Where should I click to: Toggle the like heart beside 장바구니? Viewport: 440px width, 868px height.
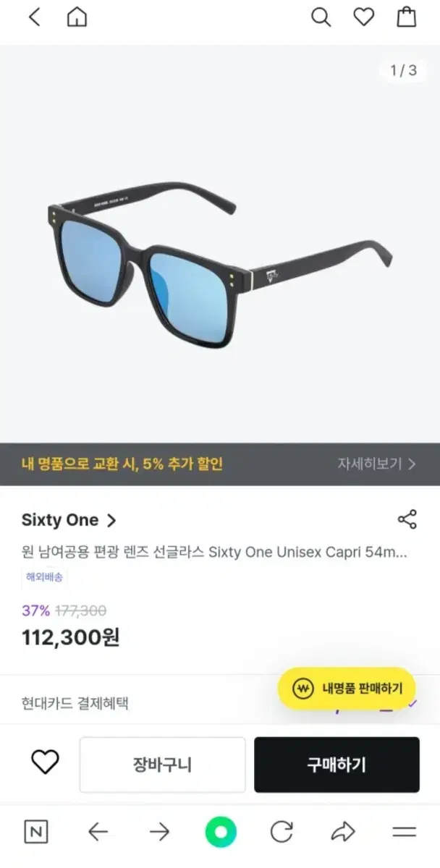(x=45, y=762)
